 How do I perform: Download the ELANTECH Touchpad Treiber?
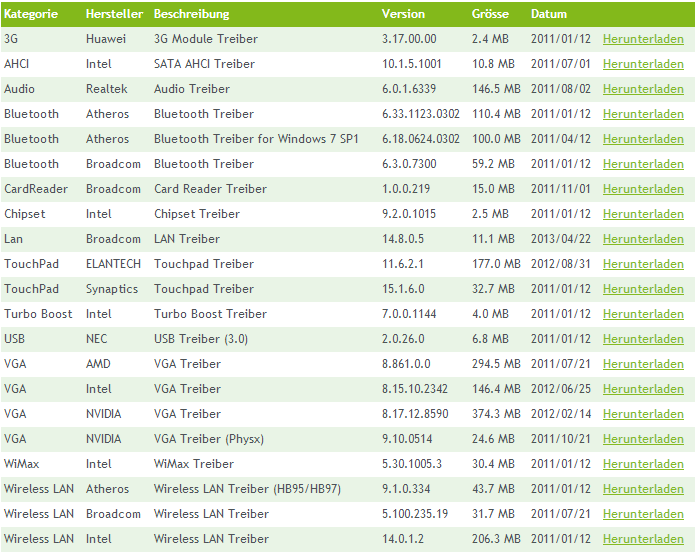[643, 264]
